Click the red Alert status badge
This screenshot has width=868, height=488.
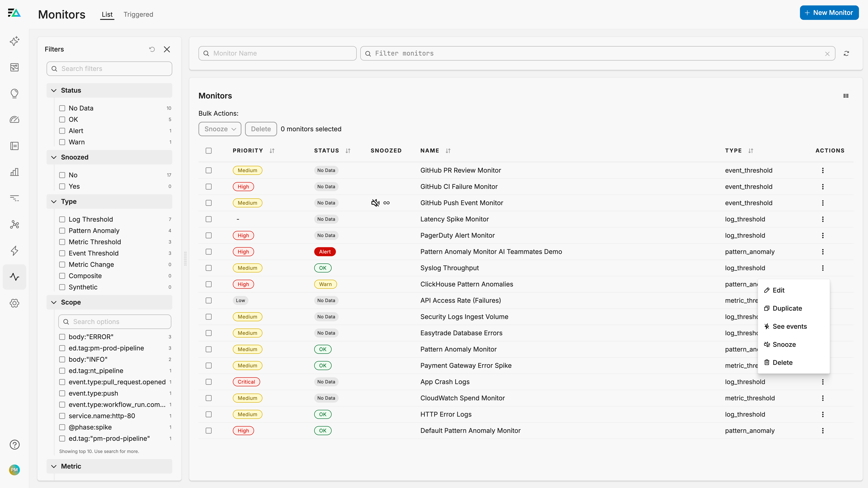pyautogui.click(x=325, y=252)
